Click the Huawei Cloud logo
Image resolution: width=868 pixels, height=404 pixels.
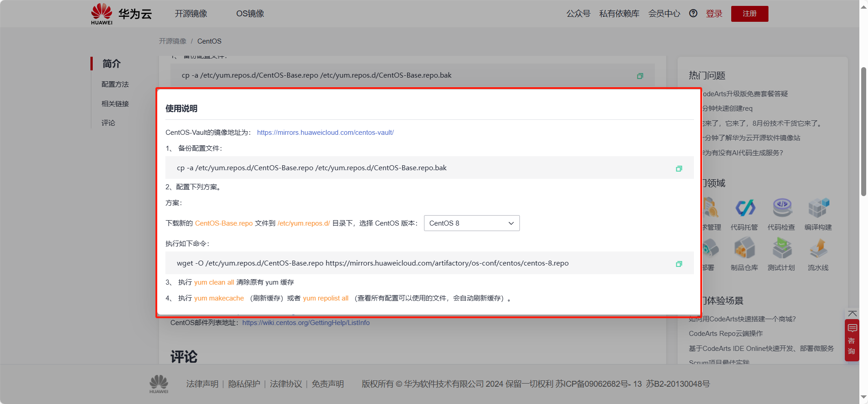click(x=121, y=14)
